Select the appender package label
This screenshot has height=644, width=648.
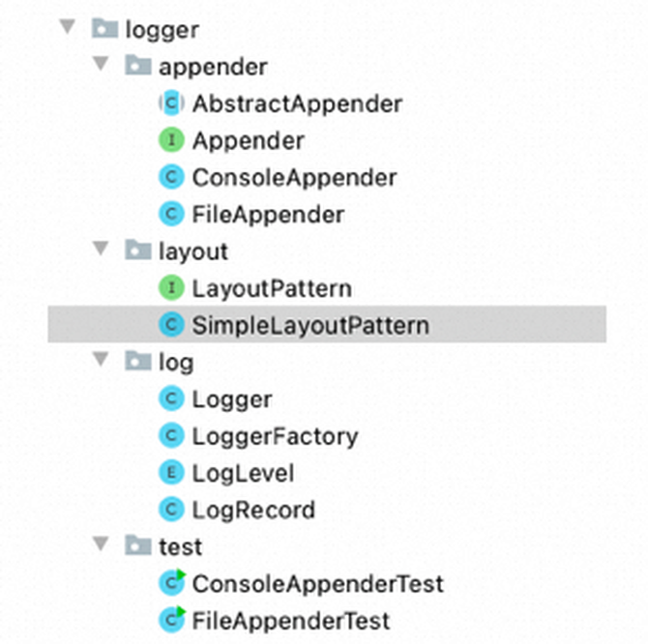[x=213, y=68]
